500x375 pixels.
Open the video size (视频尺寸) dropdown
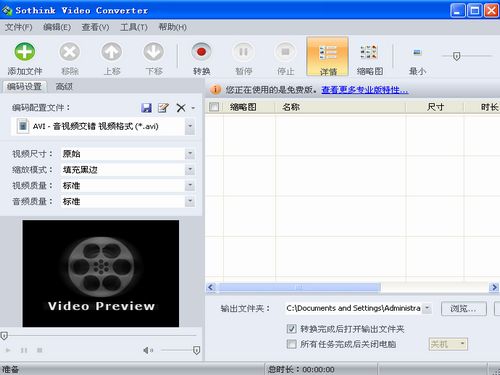pos(190,154)
